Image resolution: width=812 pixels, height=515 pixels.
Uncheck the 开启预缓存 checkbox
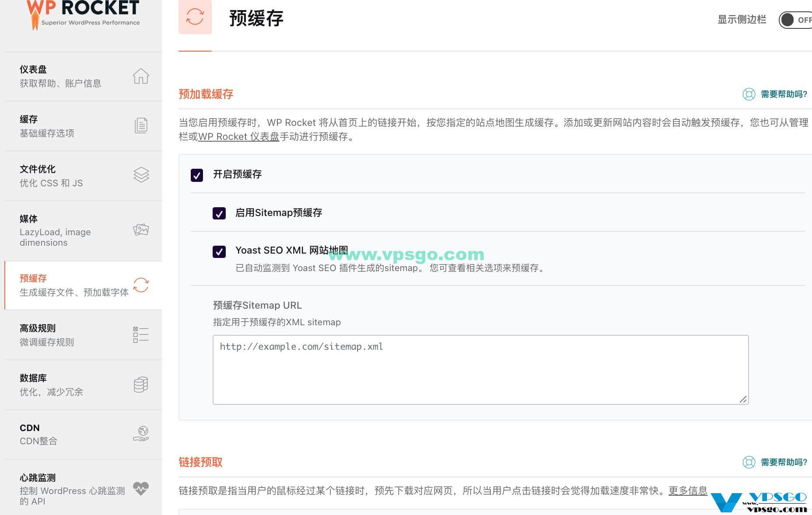[197, 175]
